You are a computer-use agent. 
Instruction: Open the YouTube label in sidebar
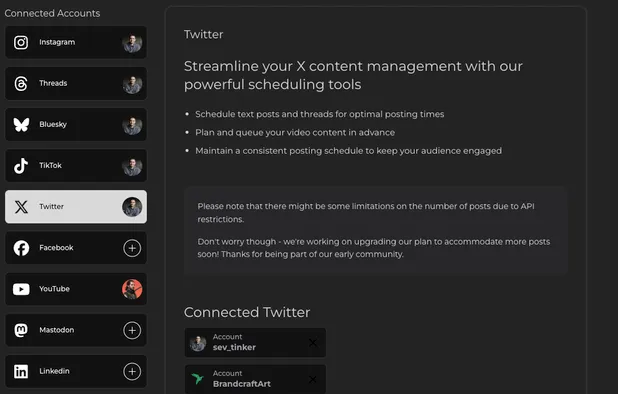click(x=54, y=289)
